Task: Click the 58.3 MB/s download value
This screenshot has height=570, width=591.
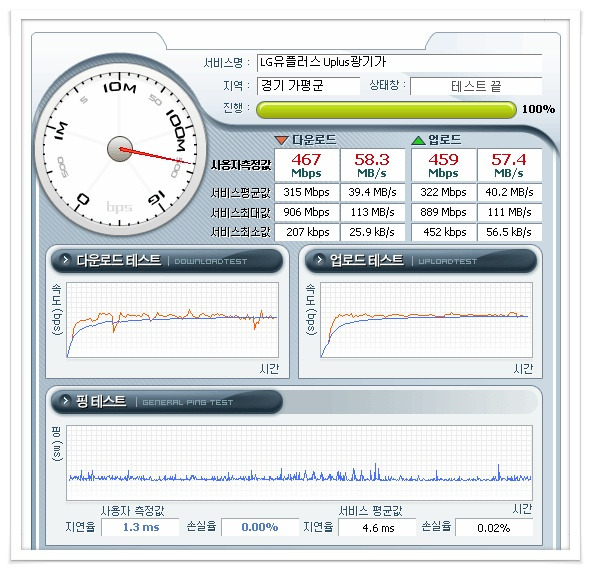Action: coord(372,165)
